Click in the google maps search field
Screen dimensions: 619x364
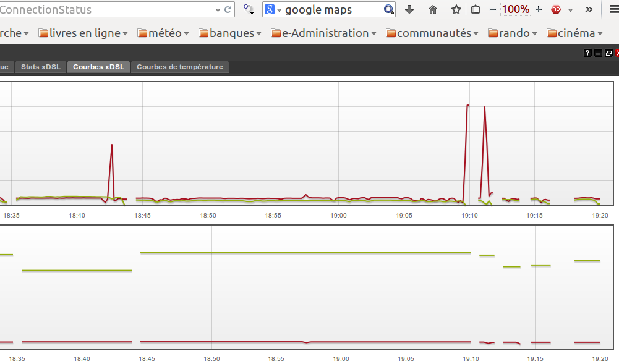[331, 9]
